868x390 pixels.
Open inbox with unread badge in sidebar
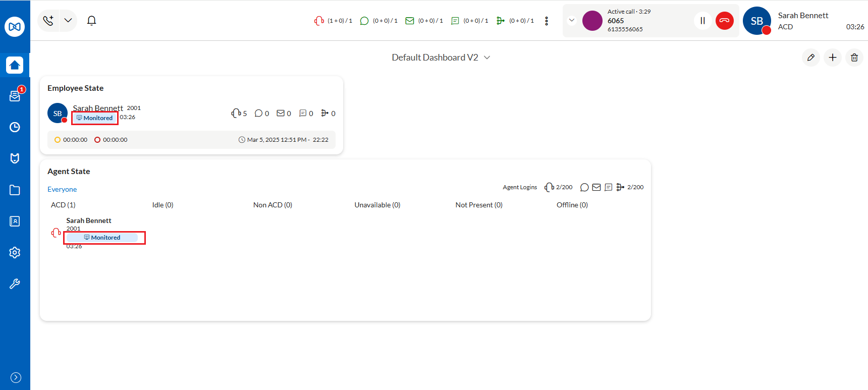(15, 96)
